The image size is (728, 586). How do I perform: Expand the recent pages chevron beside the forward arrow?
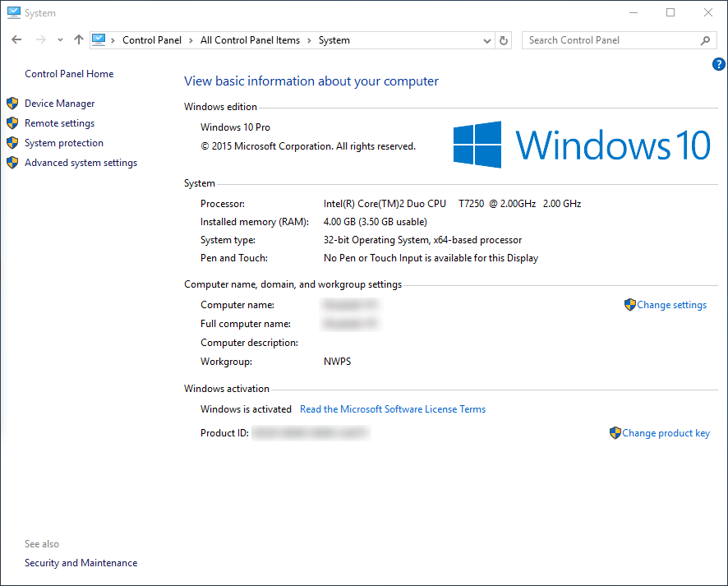click(59, 39)
